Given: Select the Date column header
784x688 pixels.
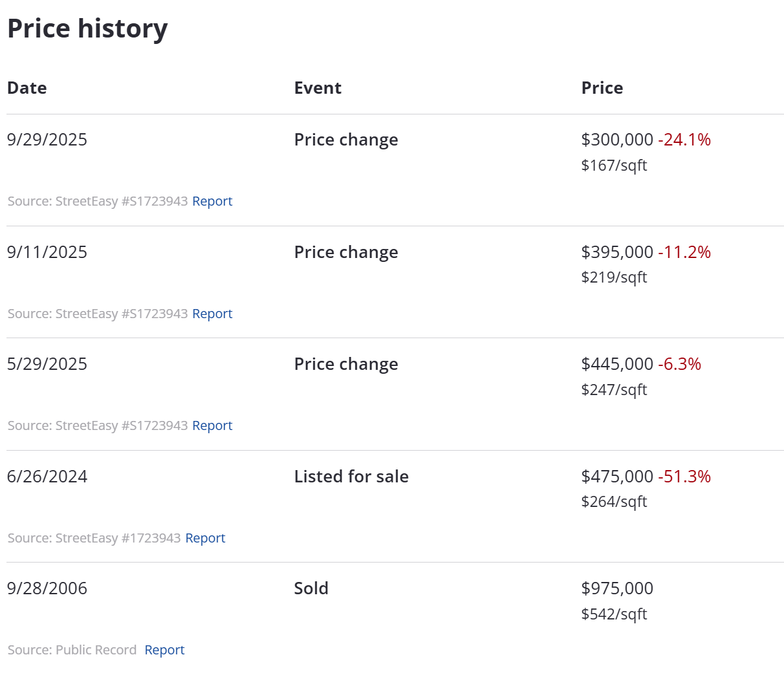Looking at the screenshot, I should [27, 88].
